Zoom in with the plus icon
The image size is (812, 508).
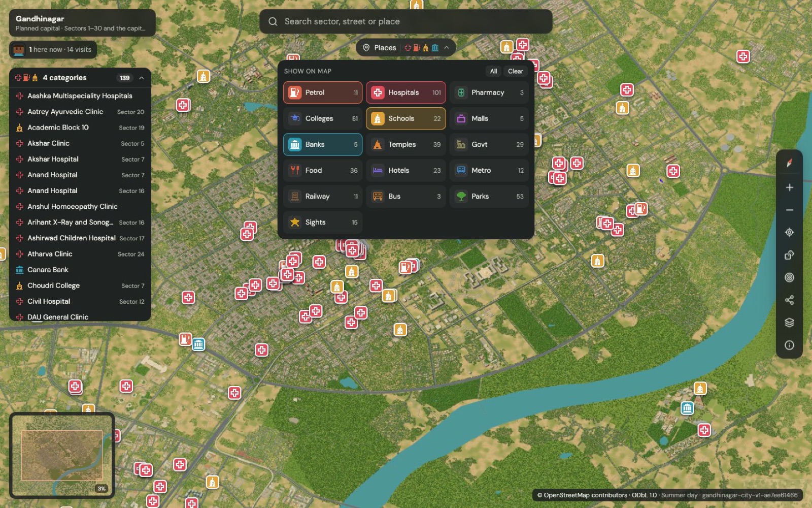coord(789,187)
